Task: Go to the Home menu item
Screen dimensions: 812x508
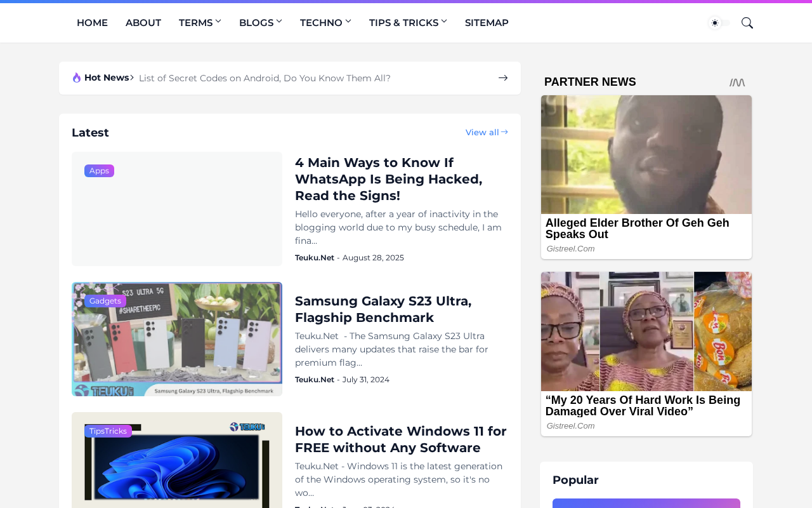Action: pos(92,23)
